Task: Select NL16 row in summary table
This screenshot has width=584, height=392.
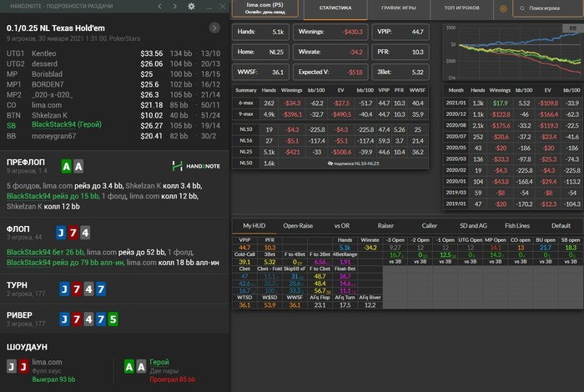Action: coord(330,141)
